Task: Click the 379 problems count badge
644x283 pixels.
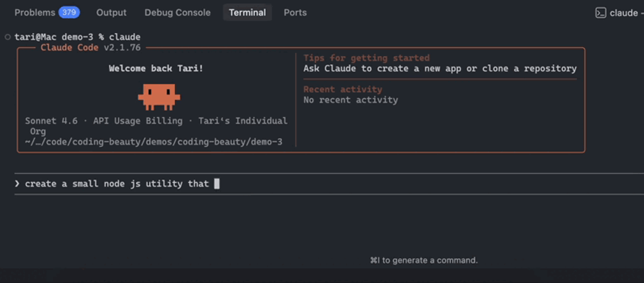Action: coord(69,12)
